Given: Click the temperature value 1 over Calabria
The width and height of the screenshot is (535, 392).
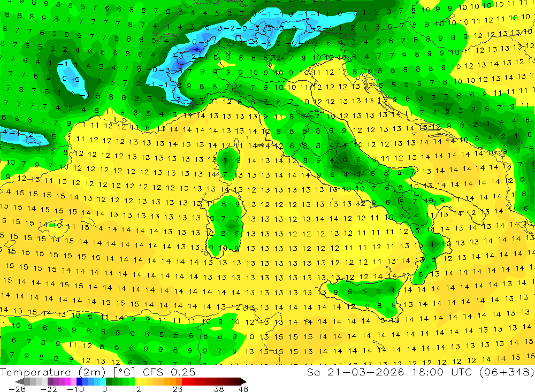Looking at the screenshot, I should (432, 244).
